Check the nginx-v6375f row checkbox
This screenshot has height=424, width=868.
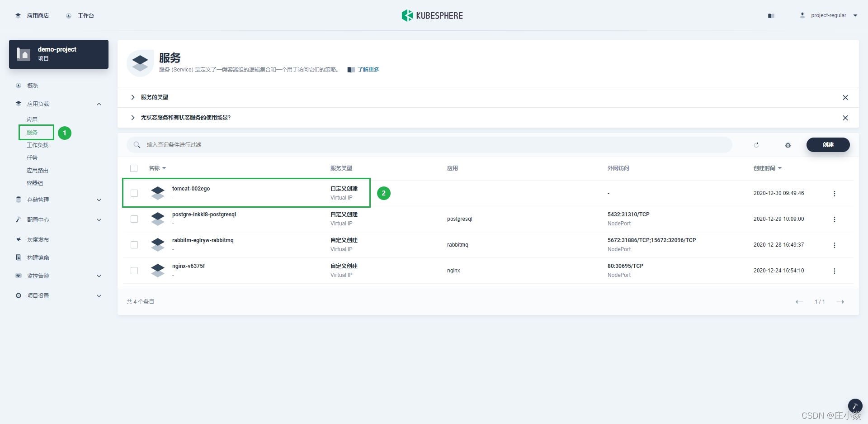(x=134, y=271)
